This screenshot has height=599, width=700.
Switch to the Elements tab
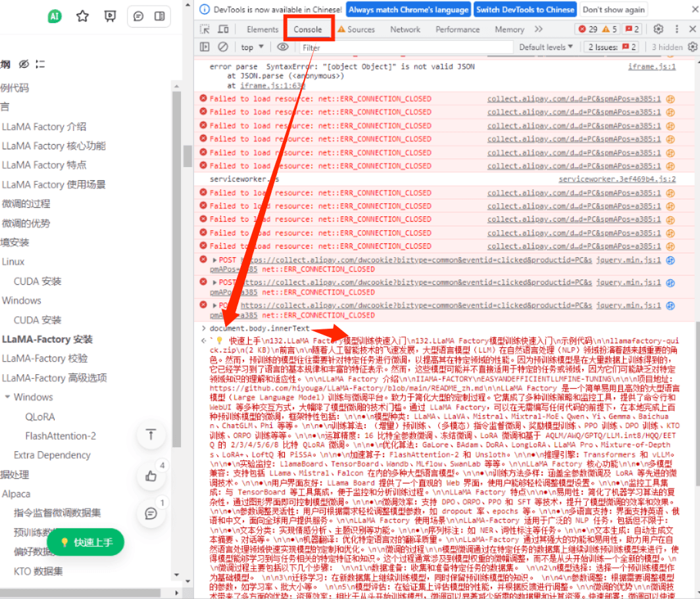click(x=262, y=30)
